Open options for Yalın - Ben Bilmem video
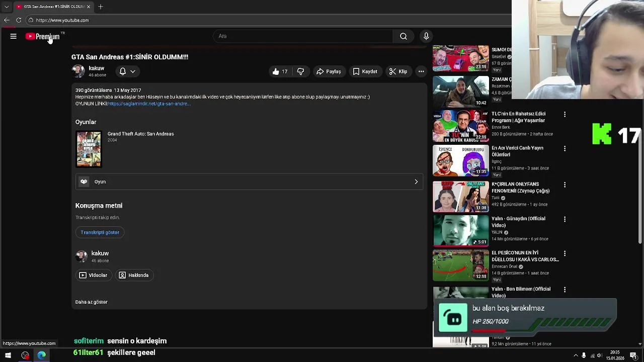Viewport: 644px width, 362px height. point(565,290)
